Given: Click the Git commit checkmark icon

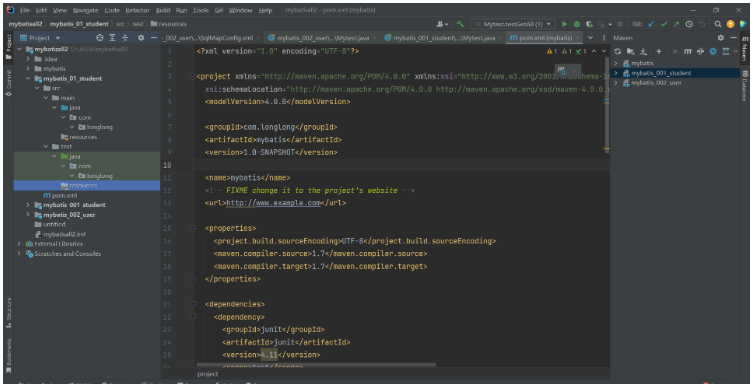Looking at the screenshot, I should (664, 24).
